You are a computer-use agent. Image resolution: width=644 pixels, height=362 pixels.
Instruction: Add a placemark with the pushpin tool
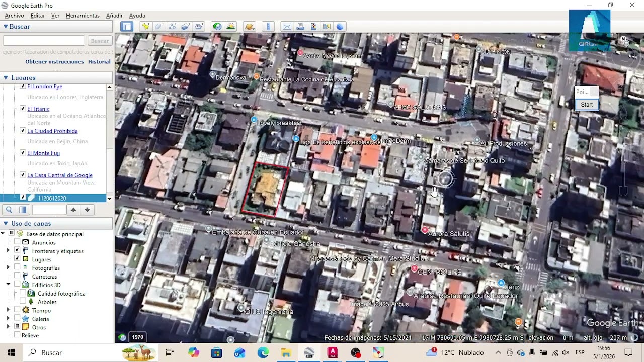coord(146,27)
